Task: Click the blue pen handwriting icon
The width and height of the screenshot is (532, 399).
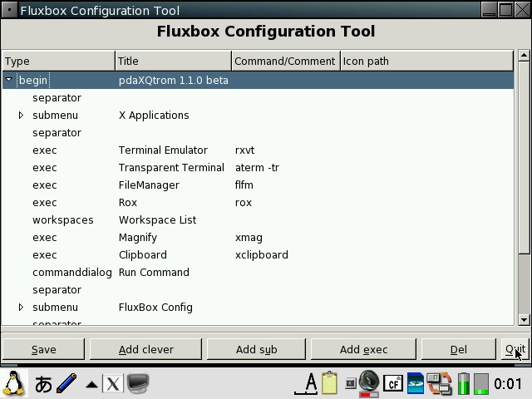Action: pyautogui.click(x=66, y=383)
